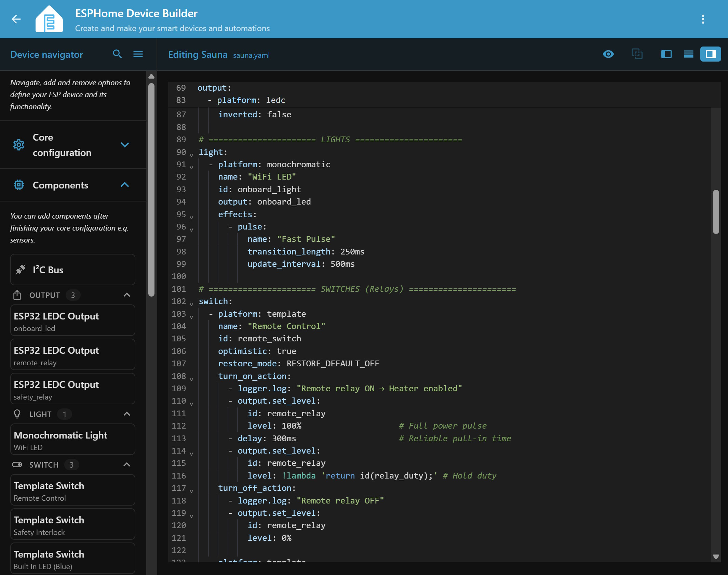This screenshot has height=575, width=728.
Task: Fold line 91 platform monochromatic block
Action: [x=191, y=167]
